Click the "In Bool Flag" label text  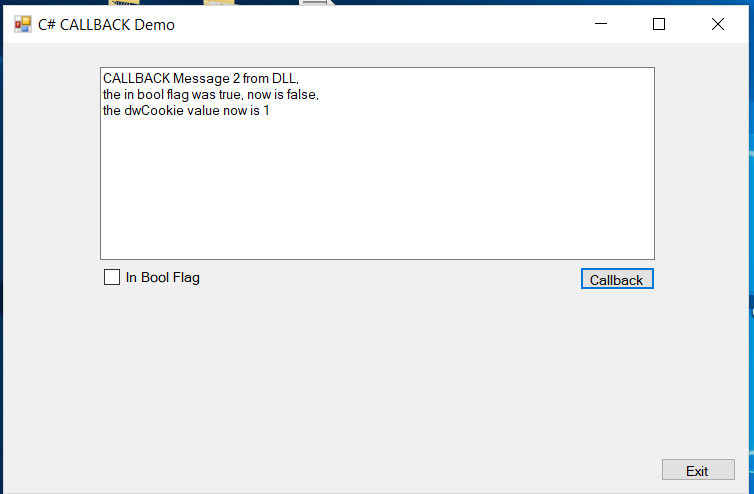tap(163, 278)
